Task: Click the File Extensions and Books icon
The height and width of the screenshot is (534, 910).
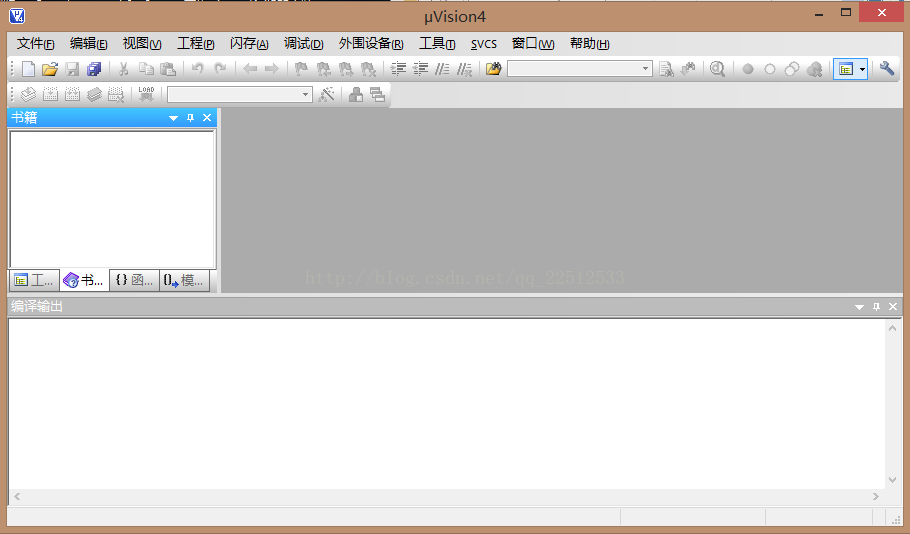Action: (356, 95)
